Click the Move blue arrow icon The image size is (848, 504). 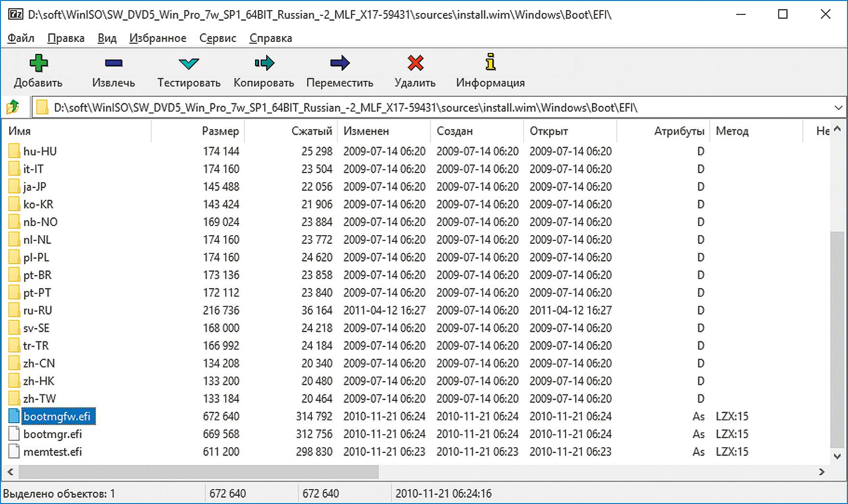(x=340, y=63)
